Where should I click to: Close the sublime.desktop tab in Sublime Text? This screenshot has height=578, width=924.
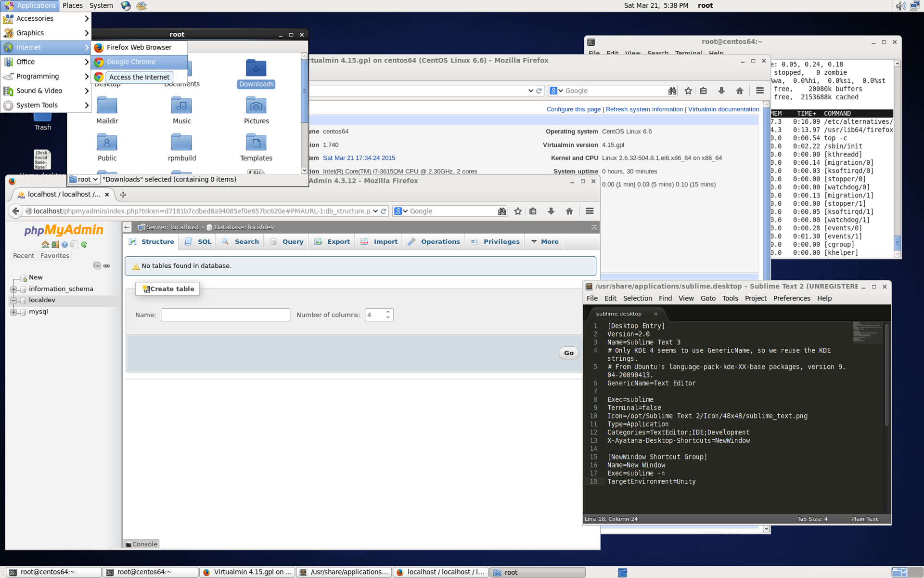[655, 314]
